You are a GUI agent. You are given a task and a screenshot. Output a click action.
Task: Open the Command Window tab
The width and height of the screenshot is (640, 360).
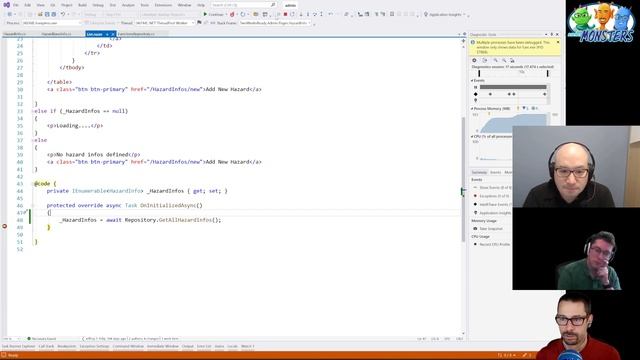click(128, 347)
